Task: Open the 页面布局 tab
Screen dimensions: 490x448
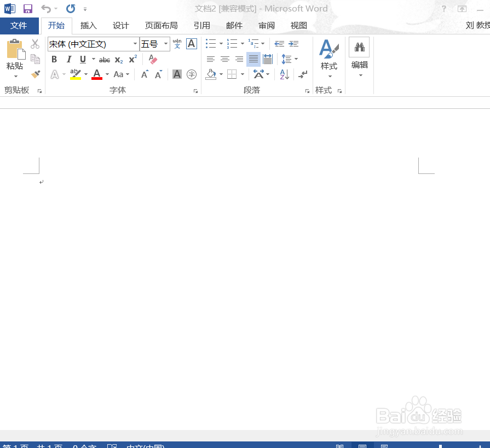Action: click(x=162, y=26)
